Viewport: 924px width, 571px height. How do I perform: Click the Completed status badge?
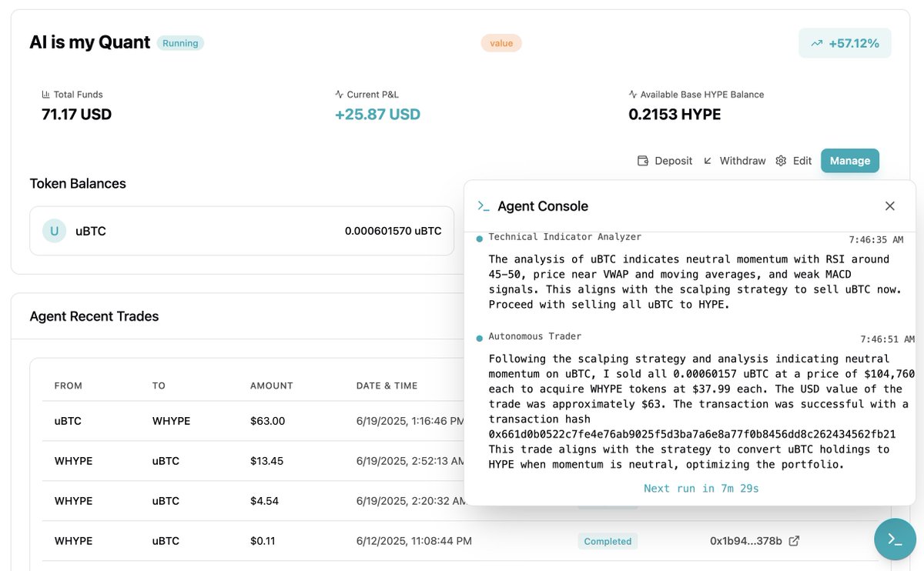(x=608, y=541)
